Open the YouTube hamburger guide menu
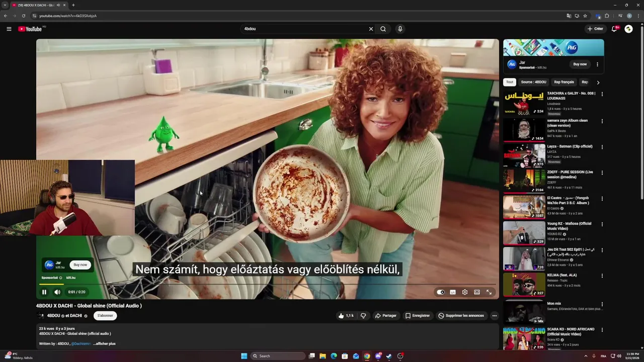 9,29
